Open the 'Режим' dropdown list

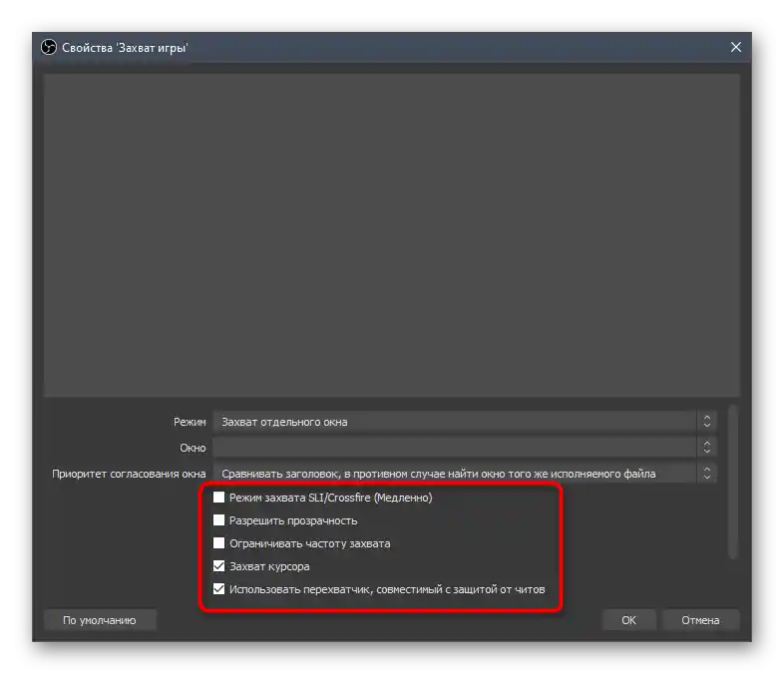click(x=465, y=422)
